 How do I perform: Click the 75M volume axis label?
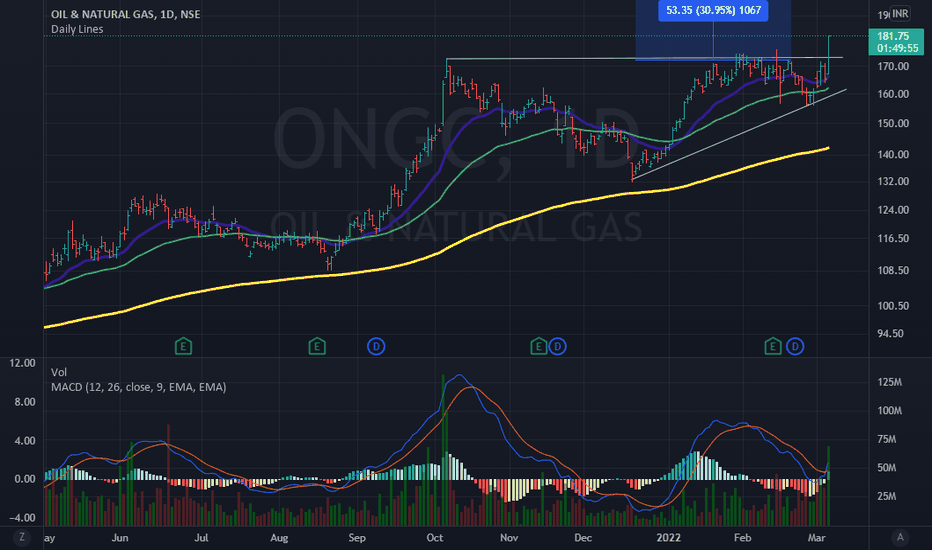[887, 439]
